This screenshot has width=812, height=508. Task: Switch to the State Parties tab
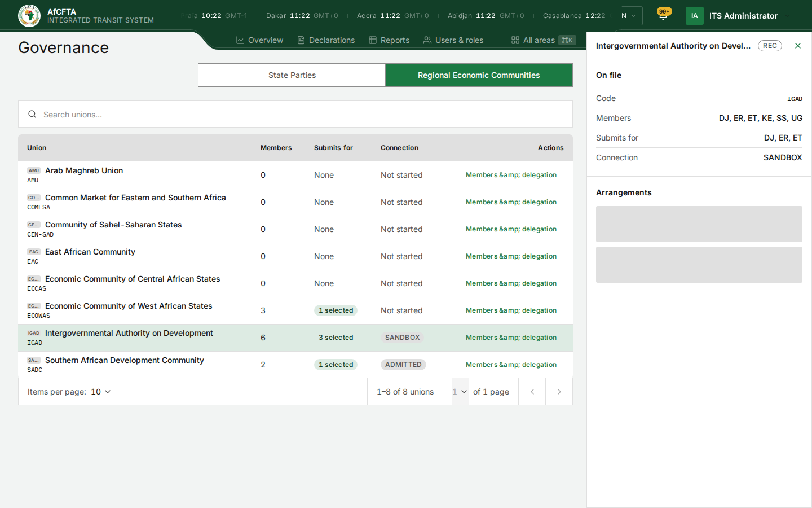(x=292, y=75)
